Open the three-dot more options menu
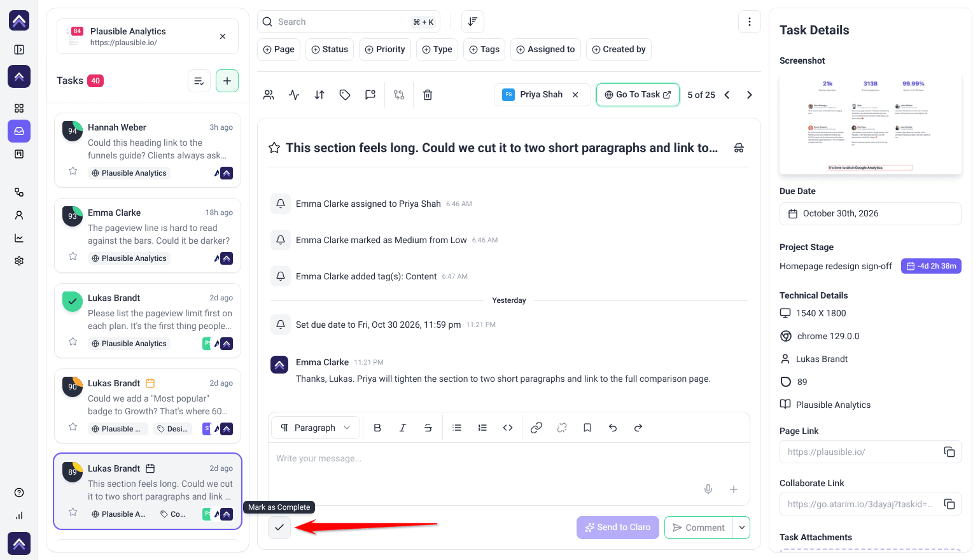Image resolution: width=980 pixels, height=560 pixels. pos(750,22)
